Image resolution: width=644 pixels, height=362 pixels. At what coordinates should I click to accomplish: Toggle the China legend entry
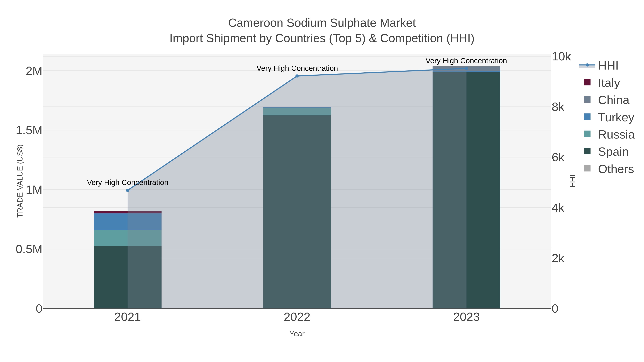(x=606, y=100)
